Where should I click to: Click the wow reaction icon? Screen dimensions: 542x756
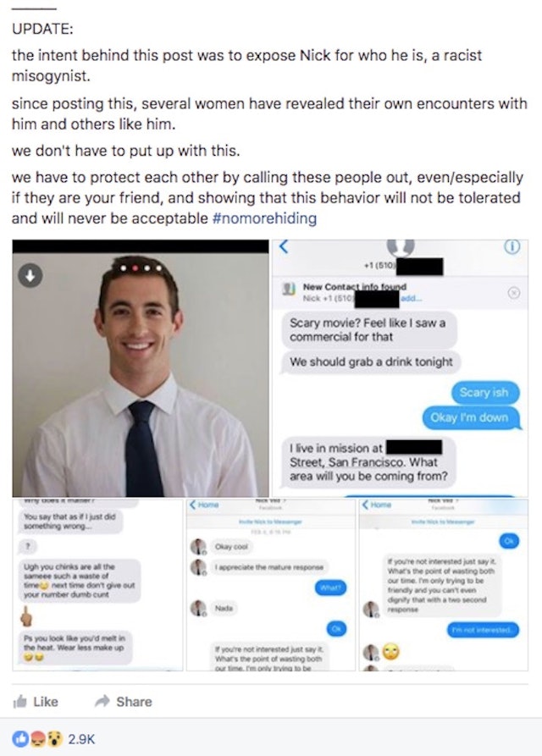(55, 738)
